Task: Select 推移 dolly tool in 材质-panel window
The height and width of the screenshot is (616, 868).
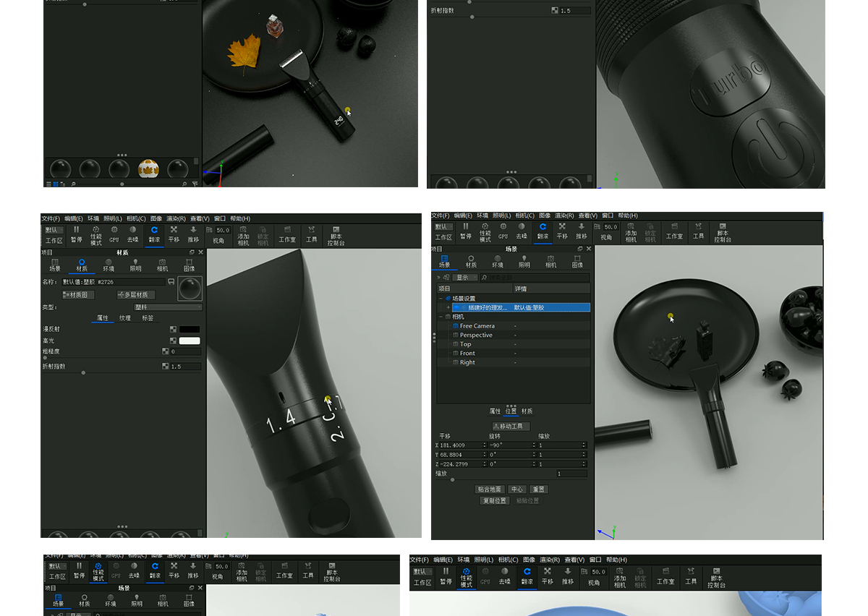Action: tap(193, 234)
